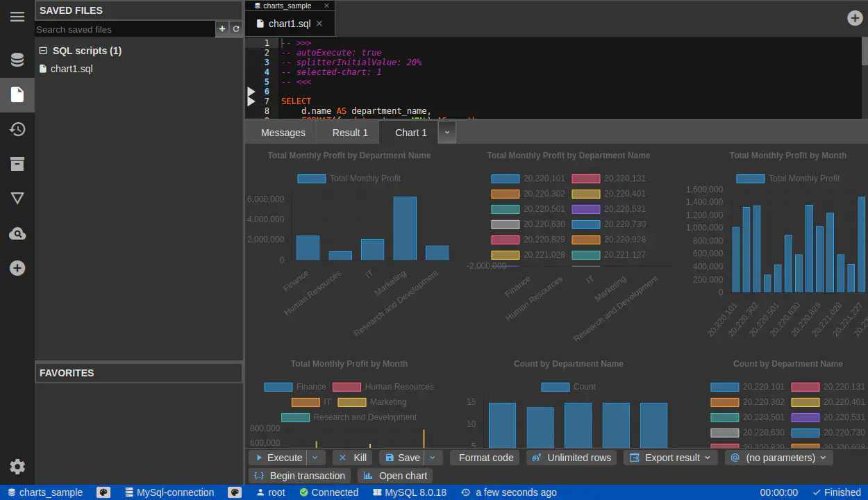The width and height of the screenshot is (868, 500).
Task: Open the archive sidebar icon
Action: [x=17, y=164]
